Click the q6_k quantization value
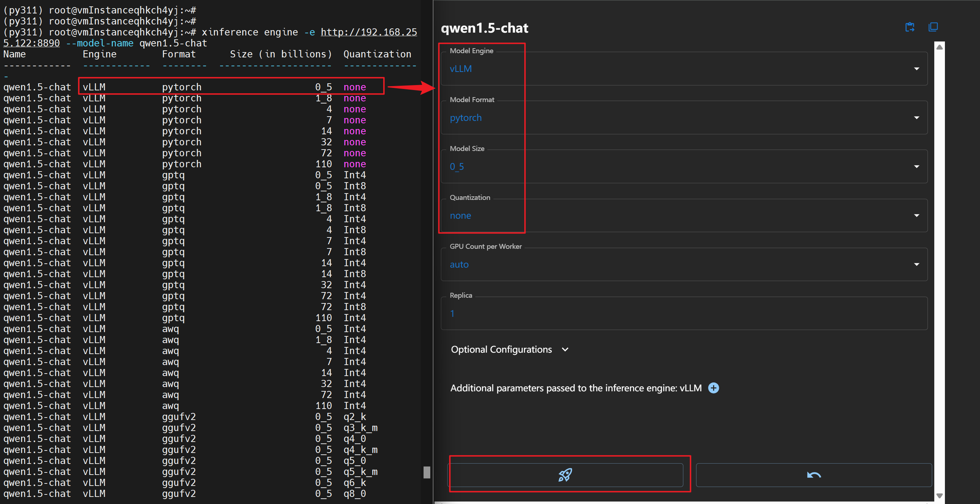Image resolution: width=980 pixels, height=504 pixels. pos(354,483)
